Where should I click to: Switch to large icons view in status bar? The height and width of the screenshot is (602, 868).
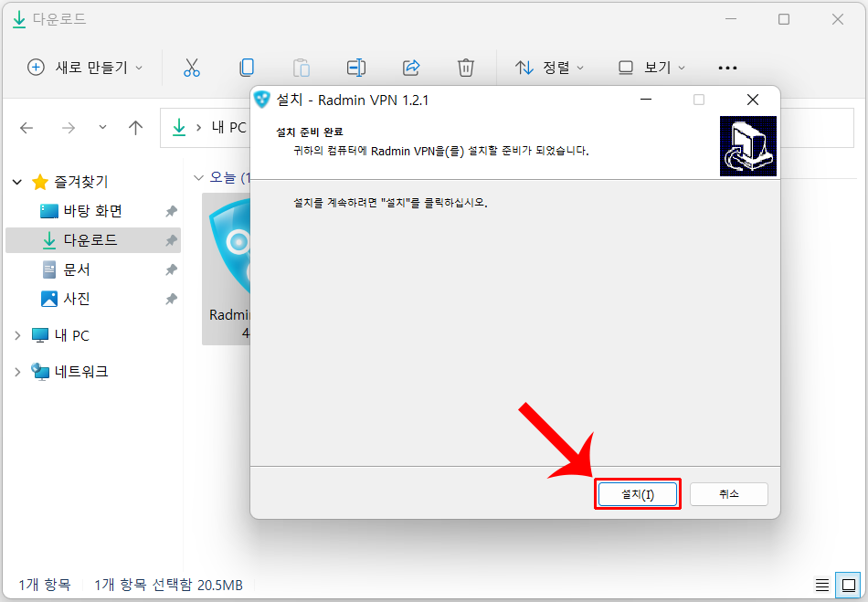pos(849,585)
